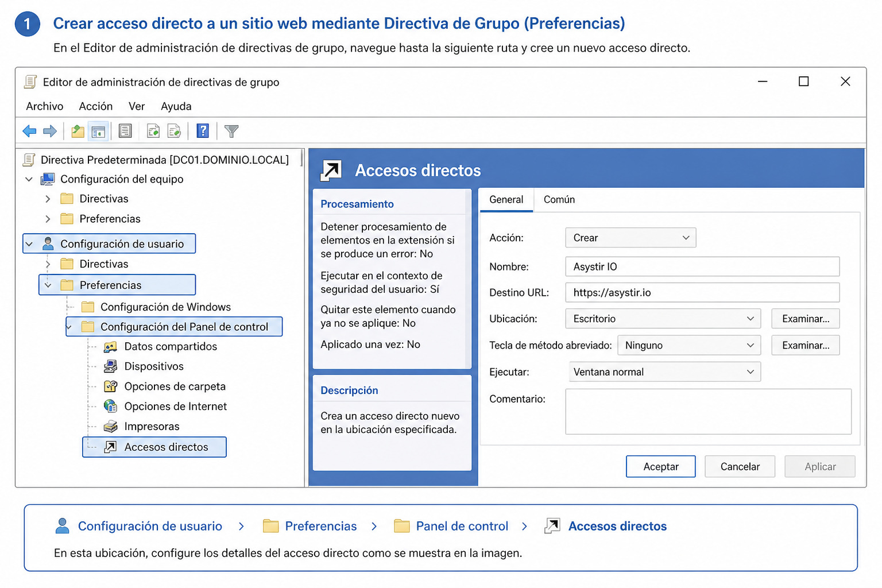This screenshot has height=588, width=882.
Task: Click the Up one level folder icon
Action: (78, 131)
